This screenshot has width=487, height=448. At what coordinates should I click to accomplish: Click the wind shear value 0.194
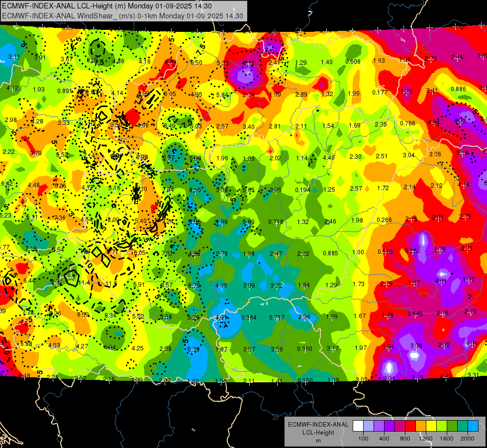[x=302, y=190]
